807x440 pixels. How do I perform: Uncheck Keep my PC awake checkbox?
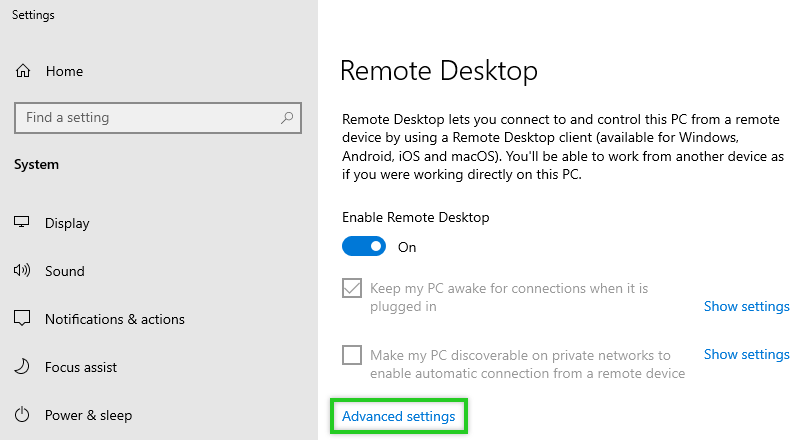click(352, 289)
